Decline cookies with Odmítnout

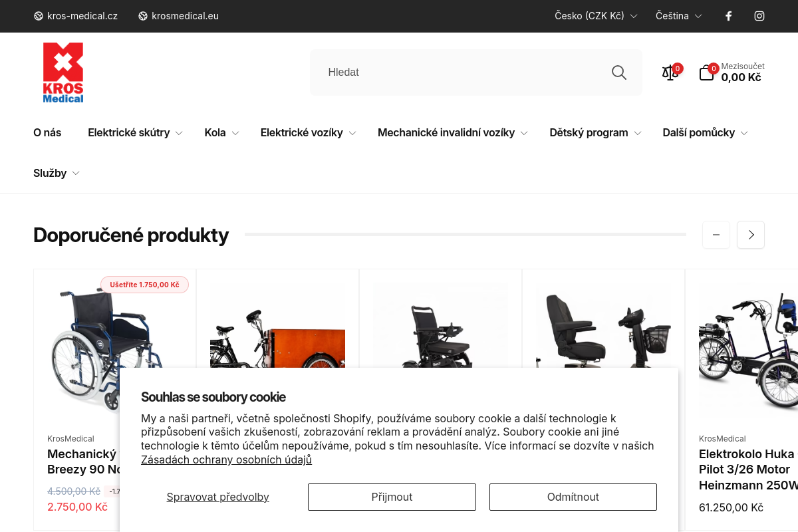tap(573, 497)
